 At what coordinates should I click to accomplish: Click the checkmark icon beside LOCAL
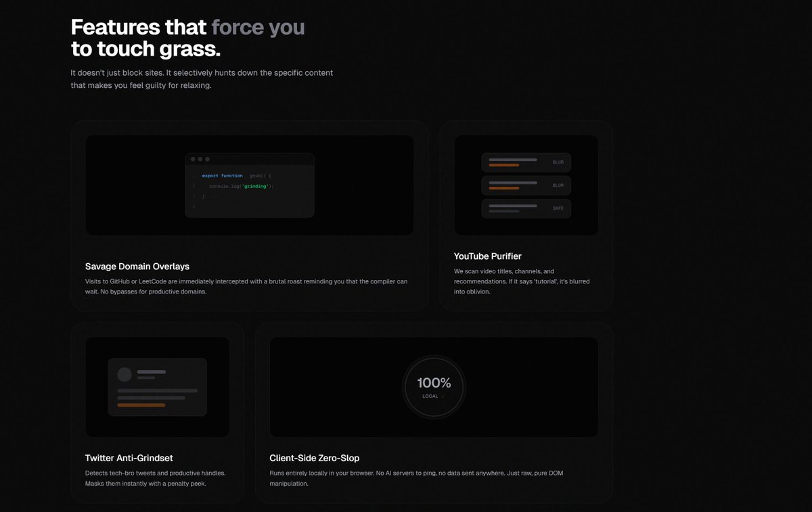coord(443,396)
